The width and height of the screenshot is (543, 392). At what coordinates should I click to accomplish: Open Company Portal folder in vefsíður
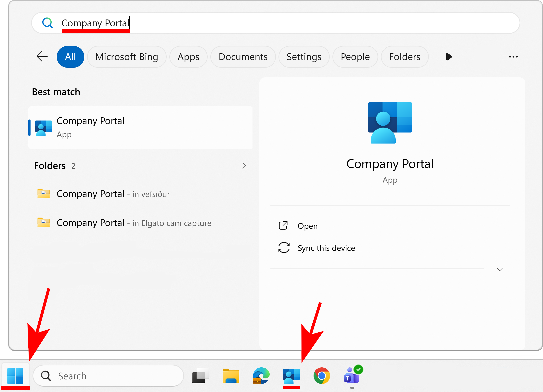pos(141,194)
